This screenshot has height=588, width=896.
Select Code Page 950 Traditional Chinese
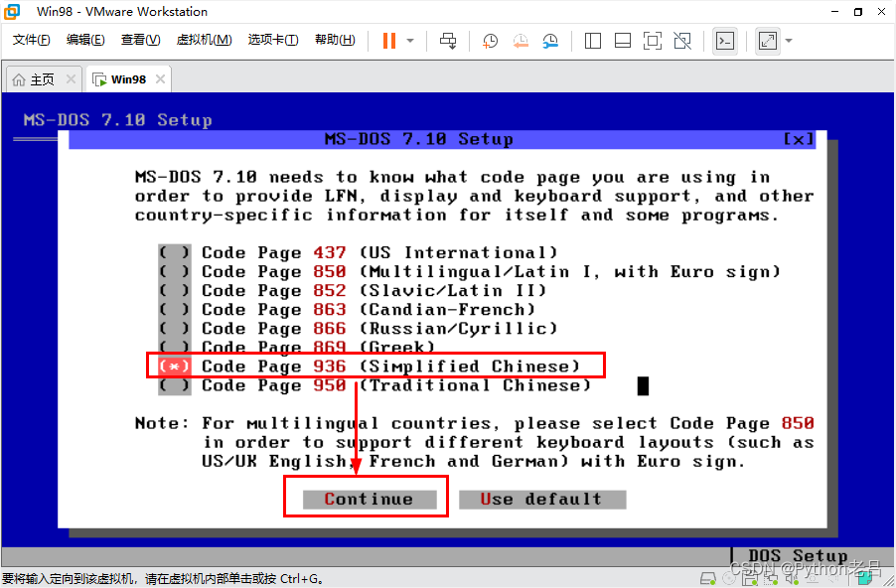374,384
